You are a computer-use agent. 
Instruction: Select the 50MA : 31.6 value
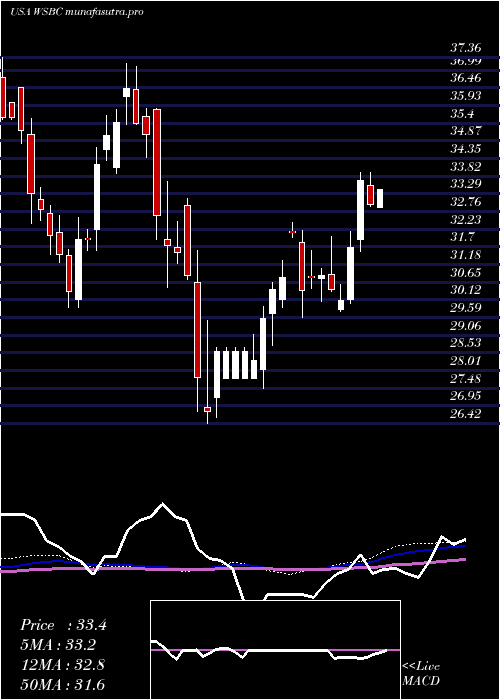pos(62,684)
